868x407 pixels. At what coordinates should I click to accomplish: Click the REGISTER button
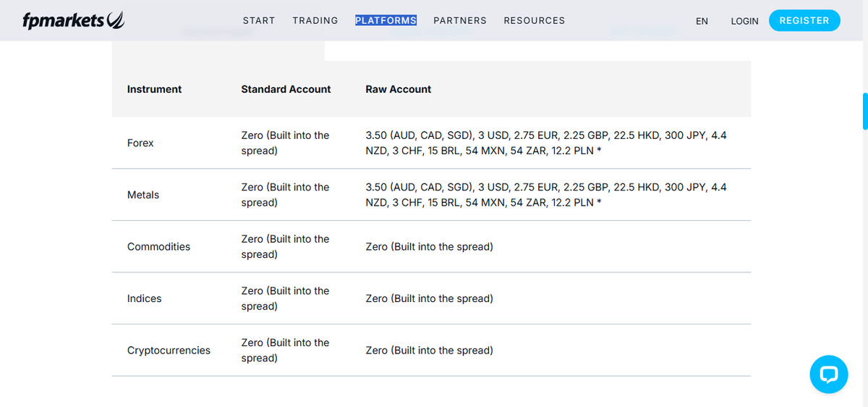(804, 20)
